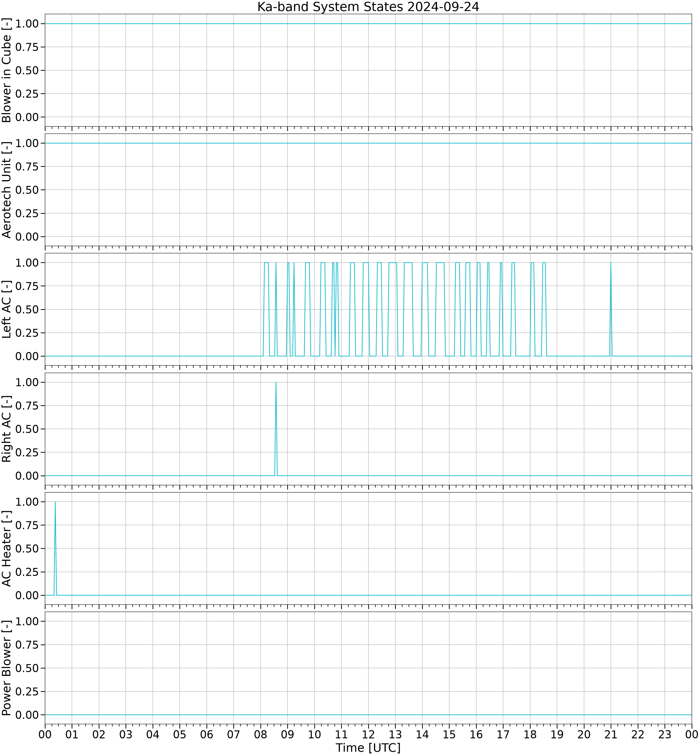700x756 pixels.
Task: Click the Aerotech Unit axis label
Action: coord(7,190)
